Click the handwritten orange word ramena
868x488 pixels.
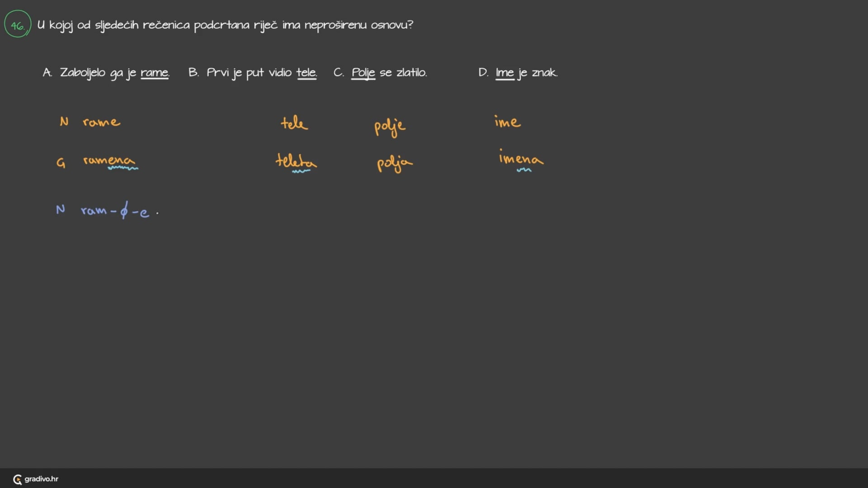[108, 160]
